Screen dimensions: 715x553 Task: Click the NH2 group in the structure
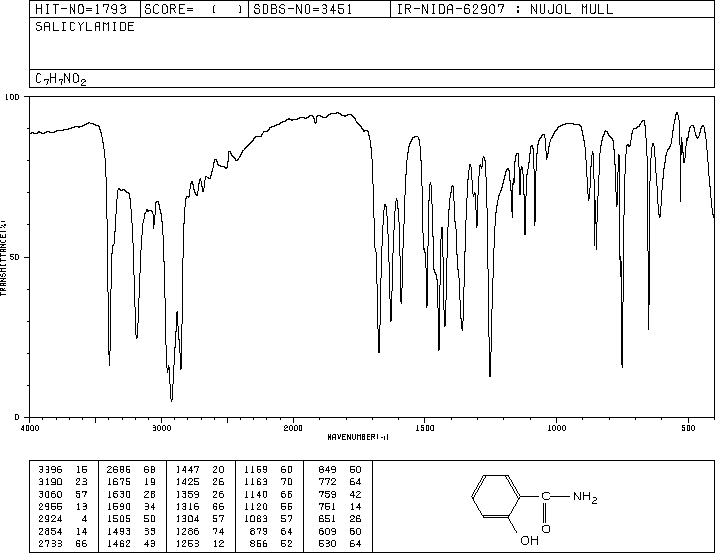click(x=584, y=497)
